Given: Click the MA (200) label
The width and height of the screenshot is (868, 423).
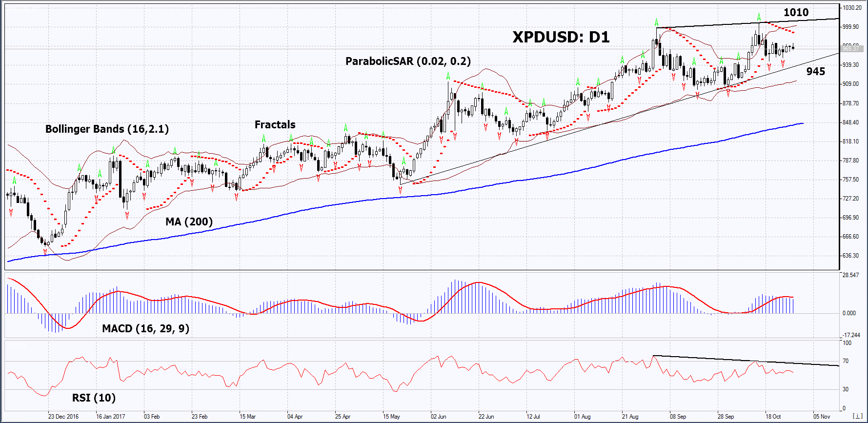Looking at the screenshot, I should coord(189,222).
